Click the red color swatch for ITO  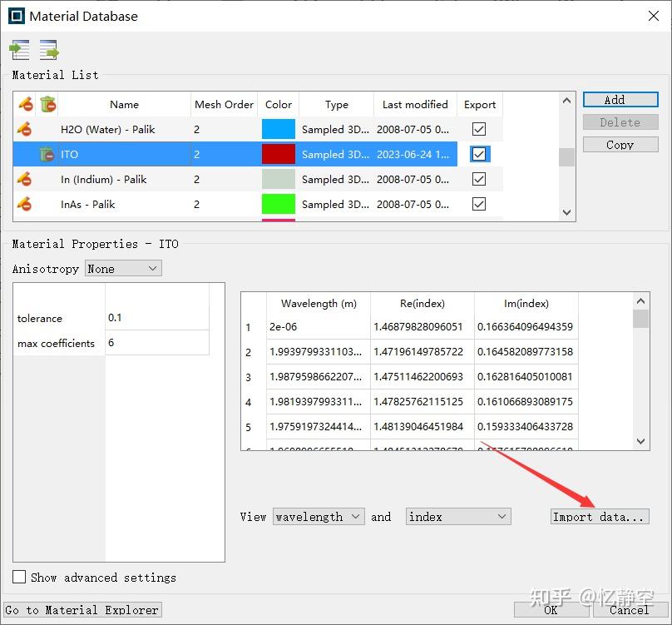click(x=278, y=154)
